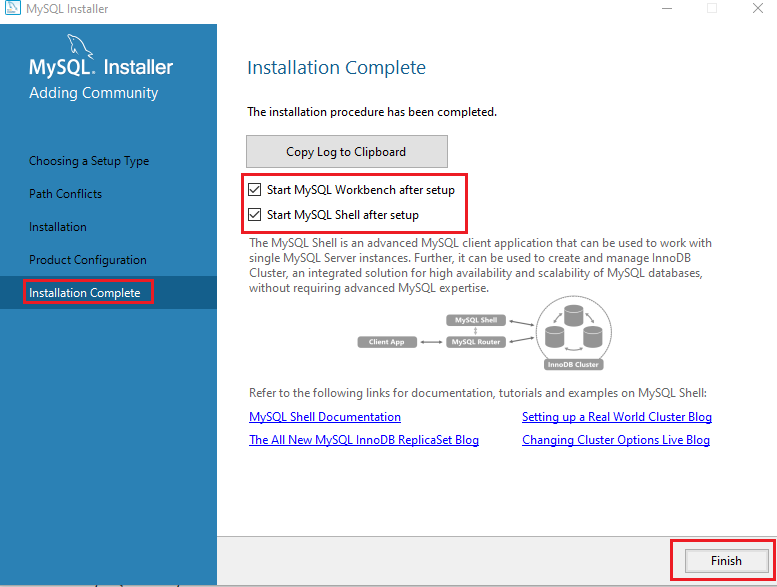The image size is (777, 587).
Task: Open The All New MySQL InnoDB ReplicaSet Blog
Action: [x=364, y=440]
